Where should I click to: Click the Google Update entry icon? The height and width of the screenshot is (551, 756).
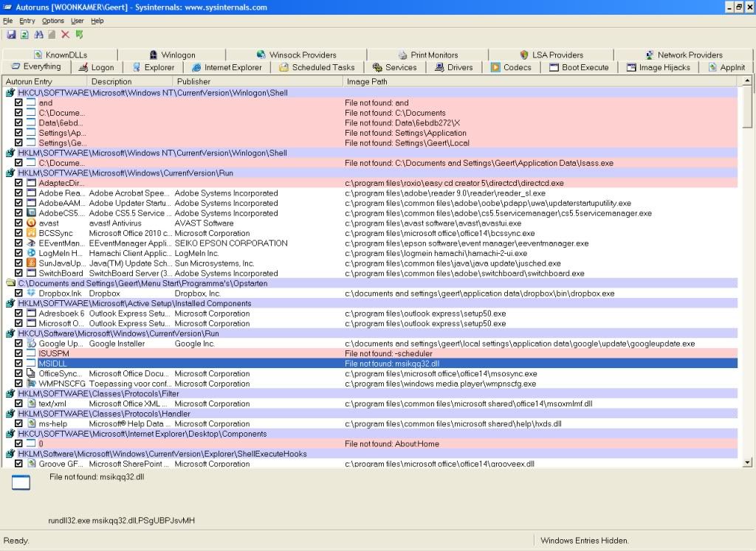31,344
